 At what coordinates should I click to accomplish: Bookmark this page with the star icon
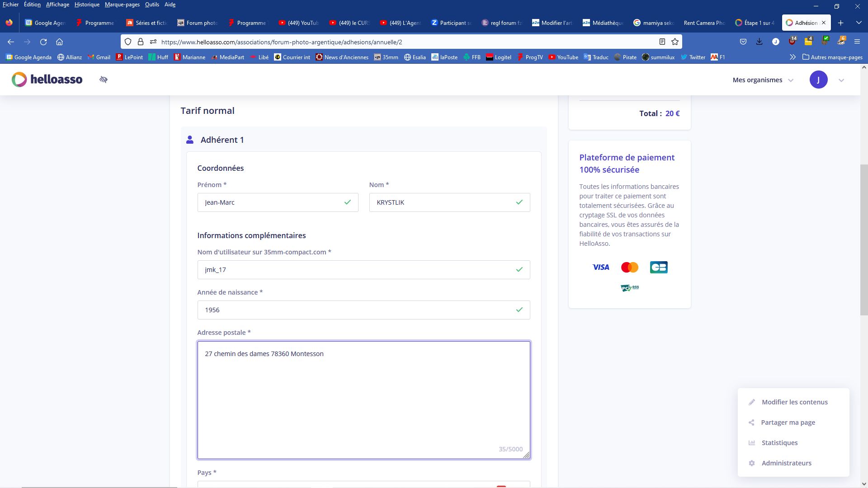[x=675, y=42]
